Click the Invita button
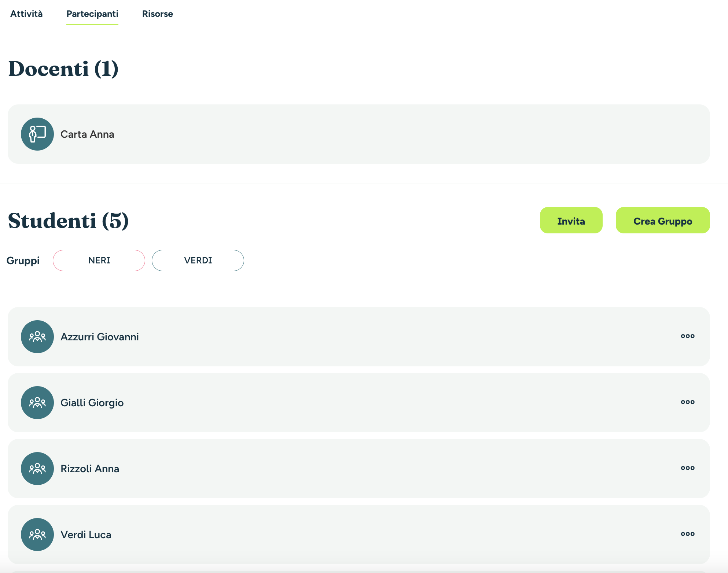Image resolution: width=728 pixels, height=573 pixels. click(571, 220)
